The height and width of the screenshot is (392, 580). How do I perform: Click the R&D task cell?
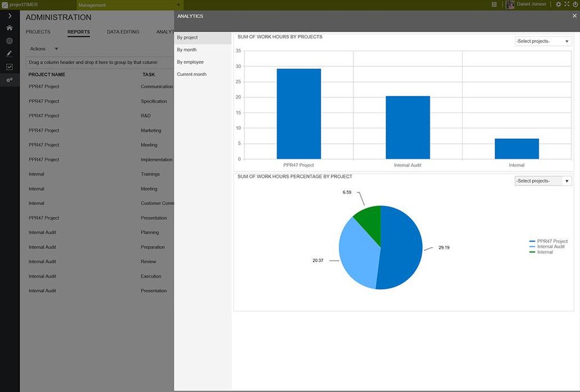[x=146, y=116]
